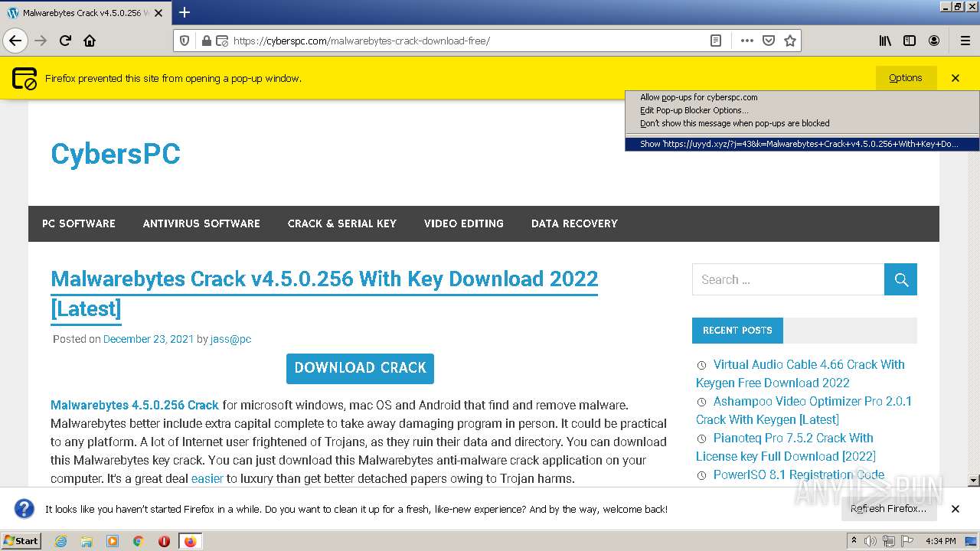Select Allow pop-ups for cyberspc.com

(x=802, y=97)
